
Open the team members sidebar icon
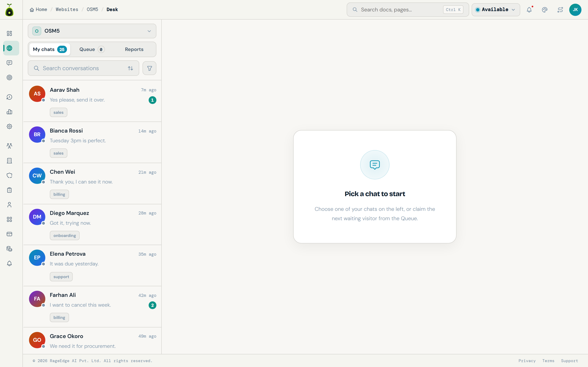pos(9,146)
